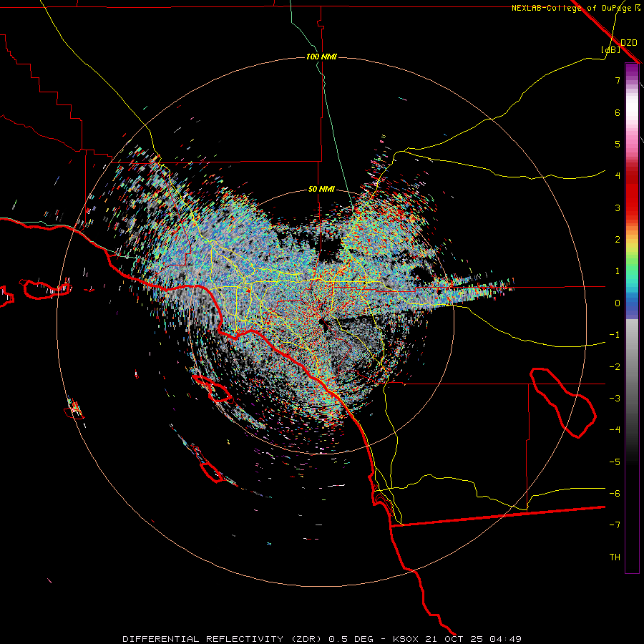The image size is (644, 644).
Task: Click the -7 tick on the color scale
Action: click(x=615, y=525)
